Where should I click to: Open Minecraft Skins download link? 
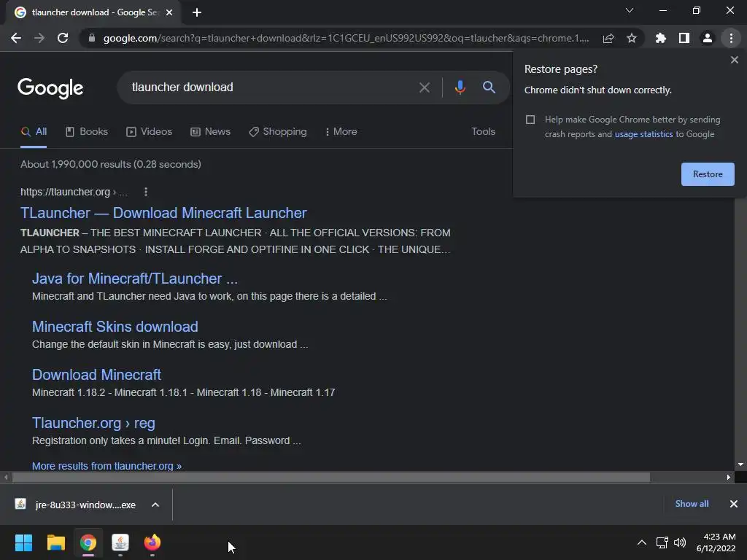pyautogui.click(x=115, y=327)
